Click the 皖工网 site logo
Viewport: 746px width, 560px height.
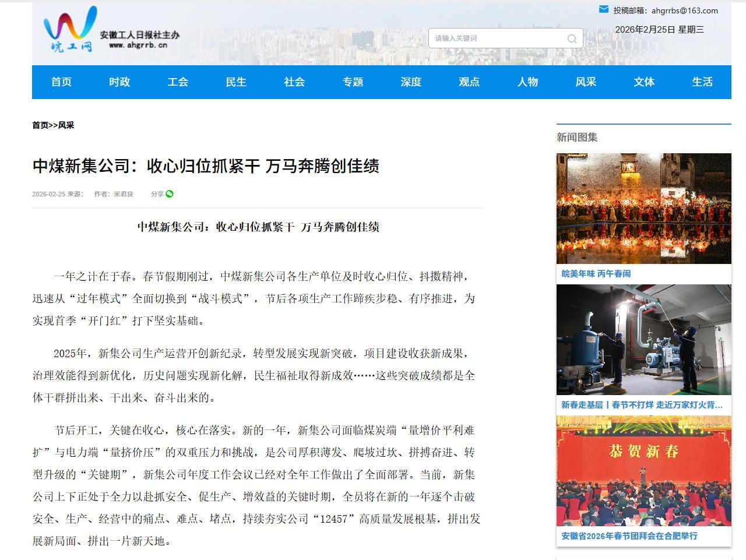coord(71,30)
